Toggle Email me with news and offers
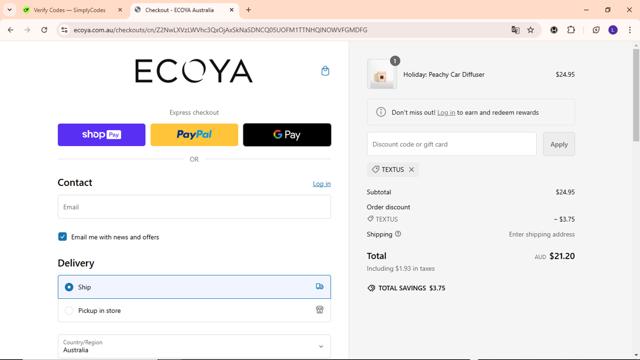Screen dimensions: 640x360 (x=62, y=237)
